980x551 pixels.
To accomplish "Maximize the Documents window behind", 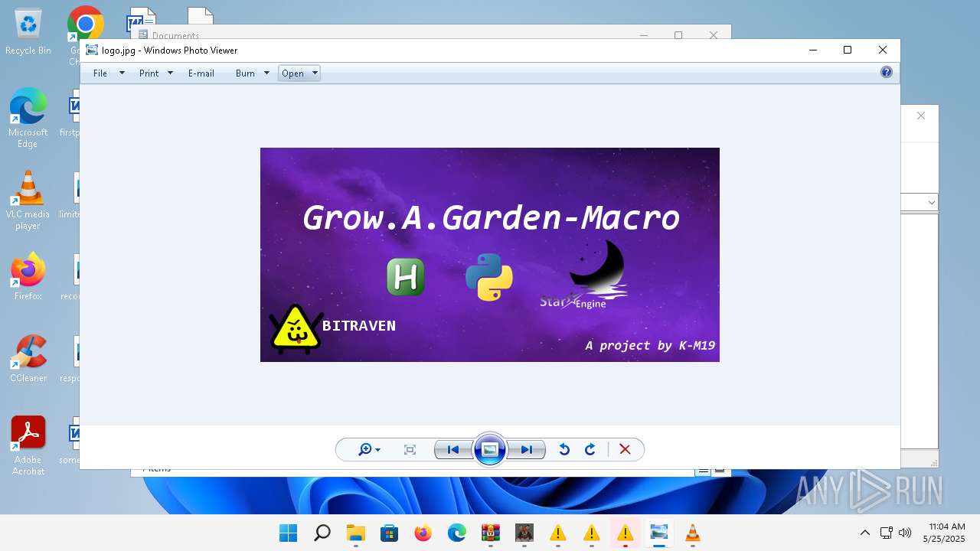I will 678,34.
